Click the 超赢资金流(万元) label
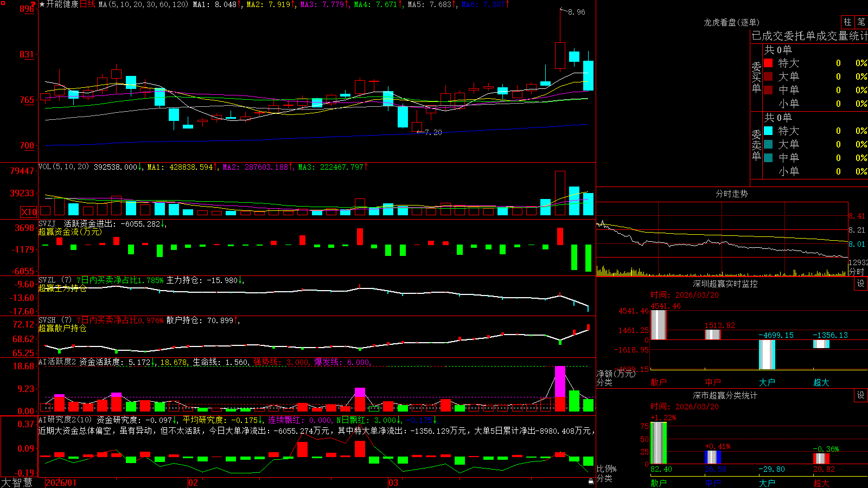The height and width of the screenshot is (488, 868). (x=70, y=232)
